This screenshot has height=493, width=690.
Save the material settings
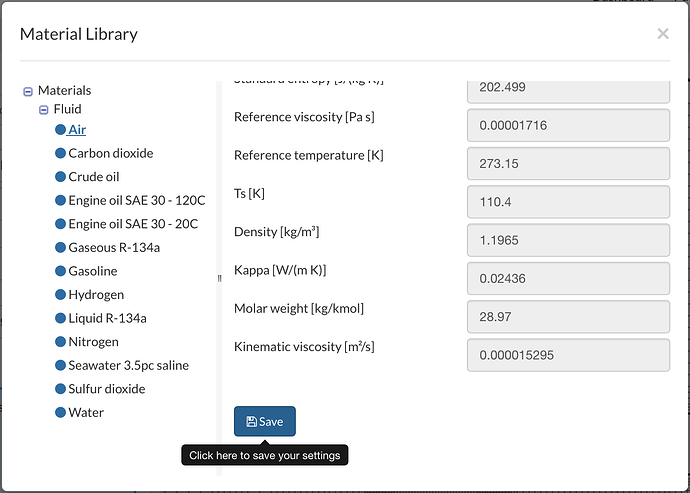click(x=265, y=422)
